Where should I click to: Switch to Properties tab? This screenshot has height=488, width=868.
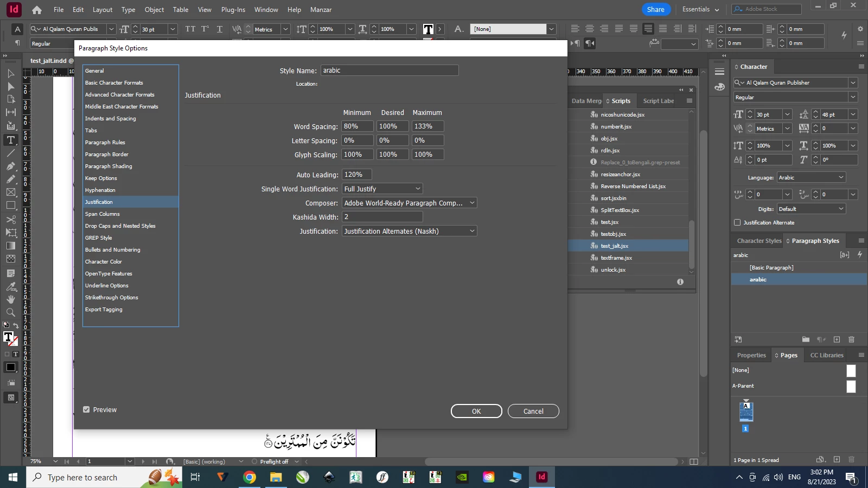(751, 355)
